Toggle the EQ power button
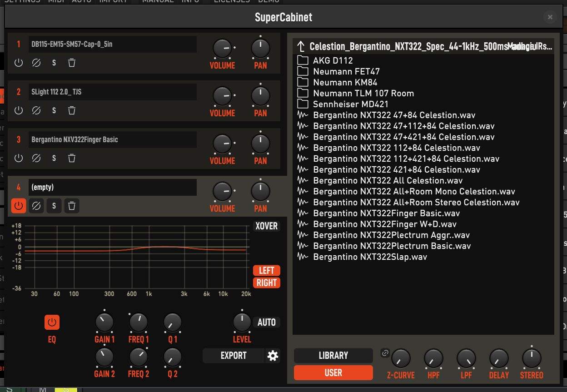Viewport: 567px width, 392px height. 52,323
